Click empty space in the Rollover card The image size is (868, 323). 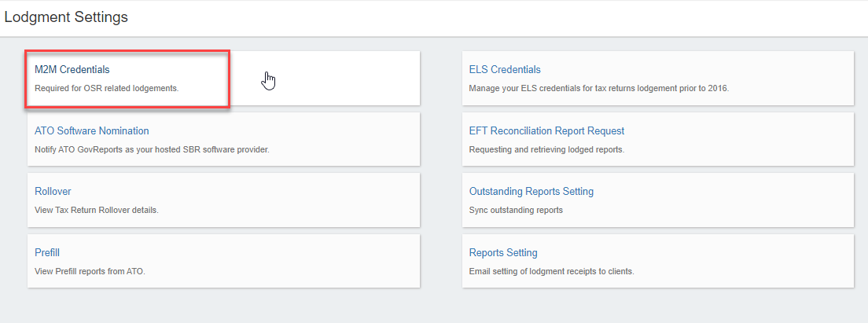314,200
